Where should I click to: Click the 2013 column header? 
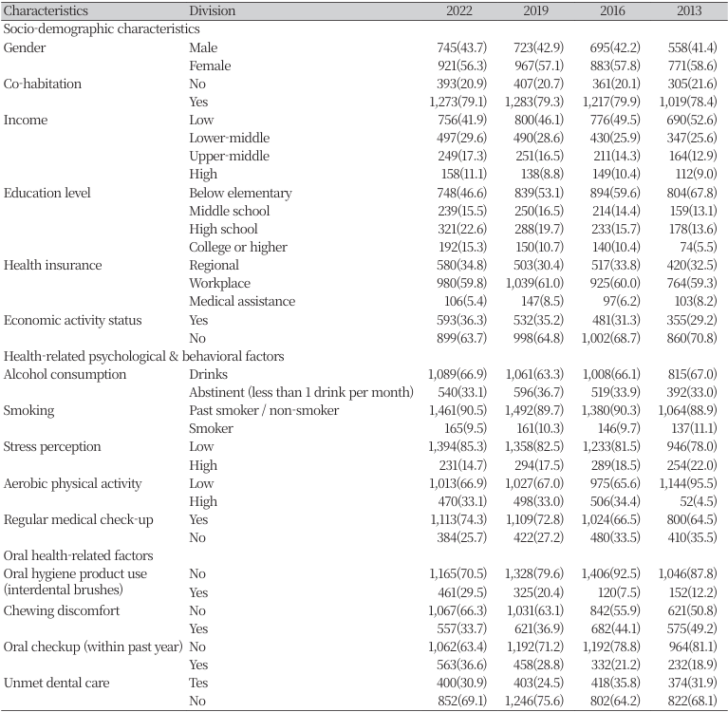click(x=688, y=10)
